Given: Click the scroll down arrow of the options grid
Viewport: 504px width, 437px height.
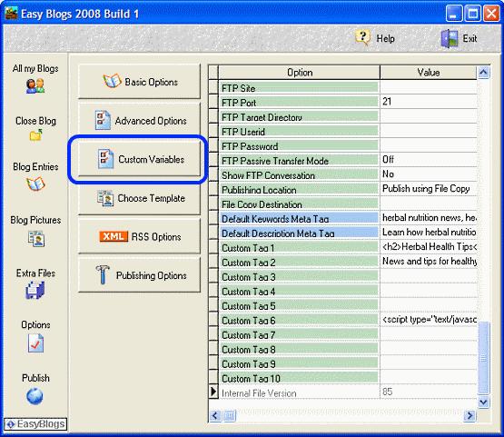Looking at the screenshot, I should click(483, 402).
